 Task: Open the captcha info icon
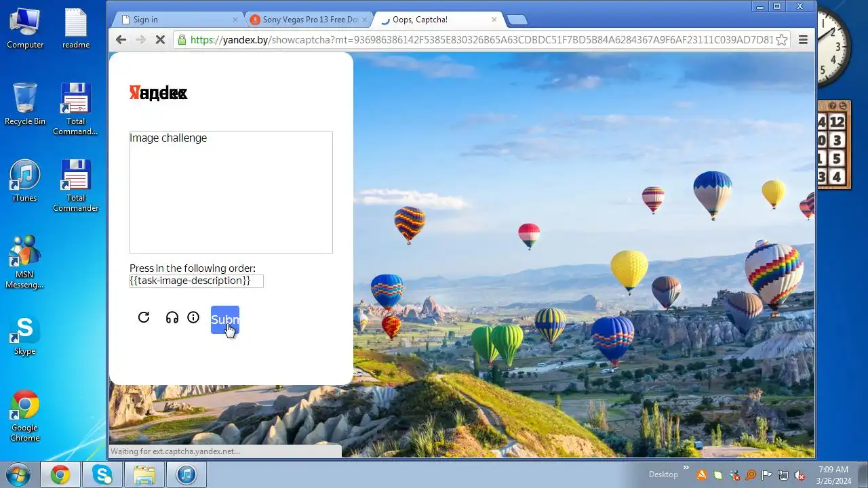[193, 317]
